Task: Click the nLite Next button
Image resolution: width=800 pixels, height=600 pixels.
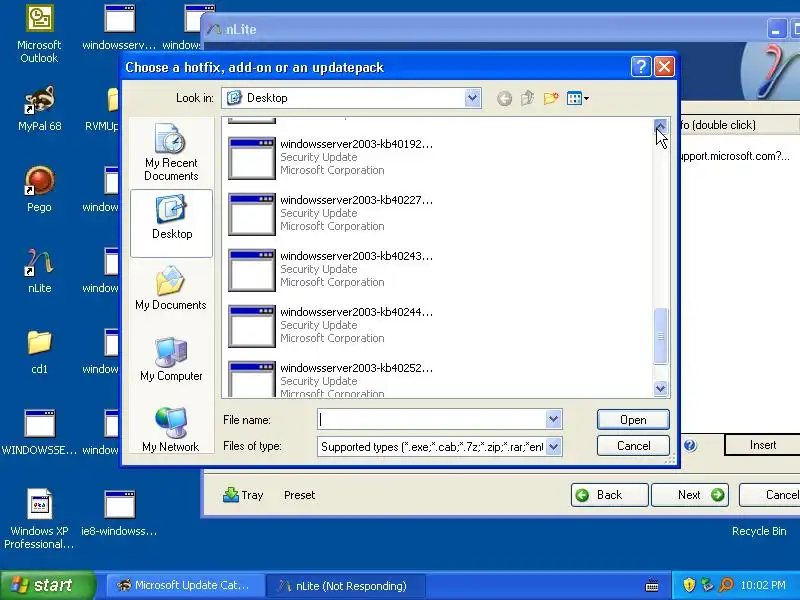Action: [x=690, y=495]
